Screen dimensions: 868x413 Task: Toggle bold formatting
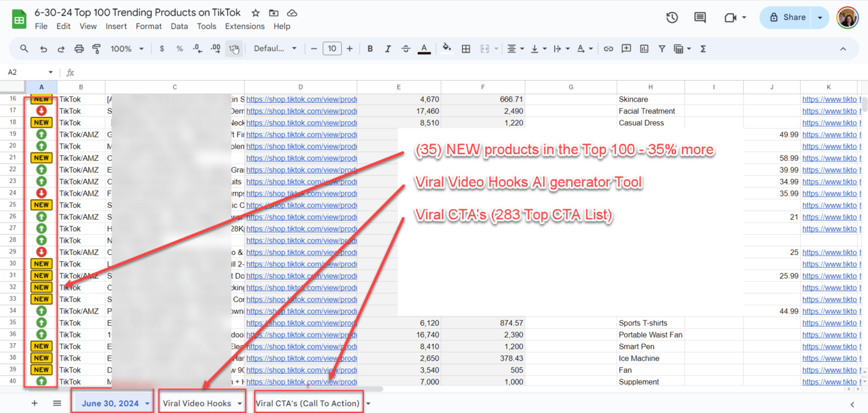point(370,49)
